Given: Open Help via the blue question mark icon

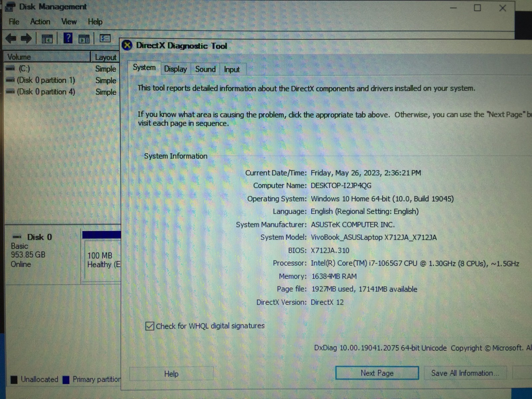Looking at the screenshot, I should tap(68, 38).
